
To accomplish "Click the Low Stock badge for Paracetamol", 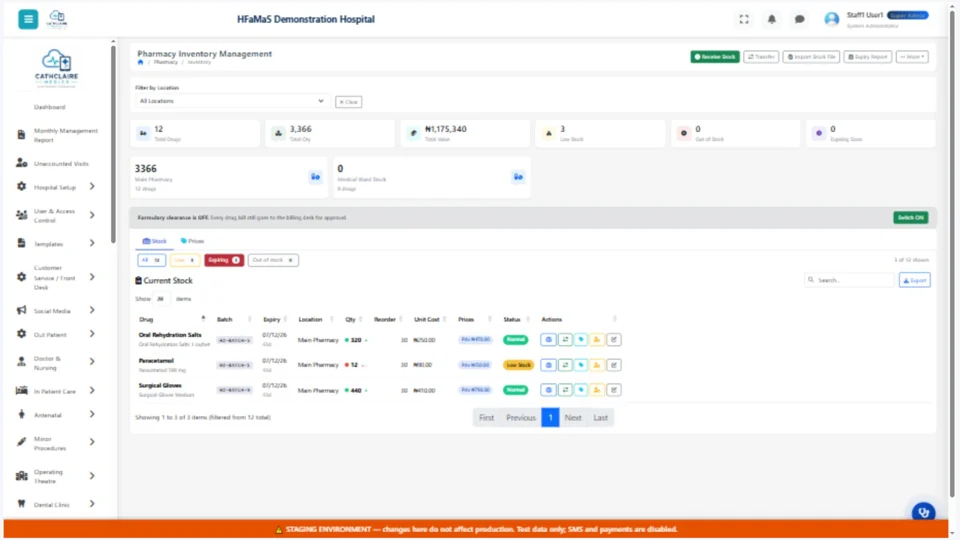I will (x=518, y=365).
